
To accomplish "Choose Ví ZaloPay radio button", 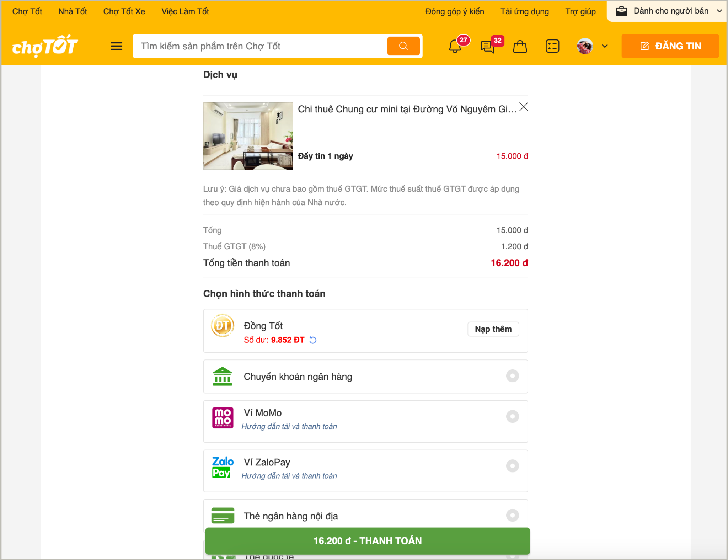I will 512,466.
